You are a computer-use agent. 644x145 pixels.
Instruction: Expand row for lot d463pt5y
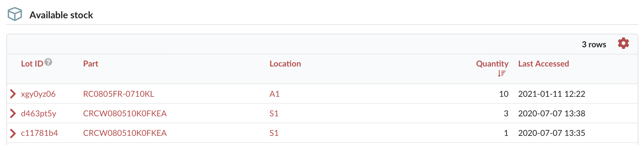(13, 113)
